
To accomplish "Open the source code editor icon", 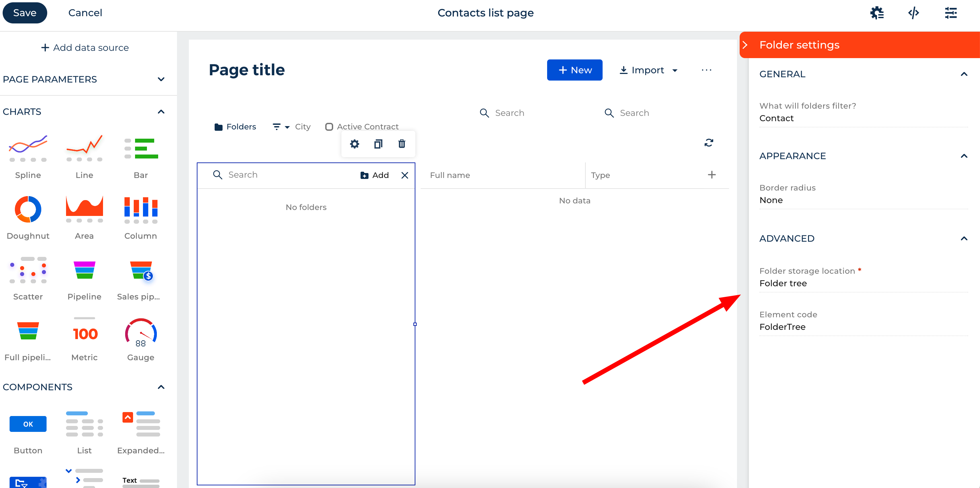I will click(x=913, y=13).
